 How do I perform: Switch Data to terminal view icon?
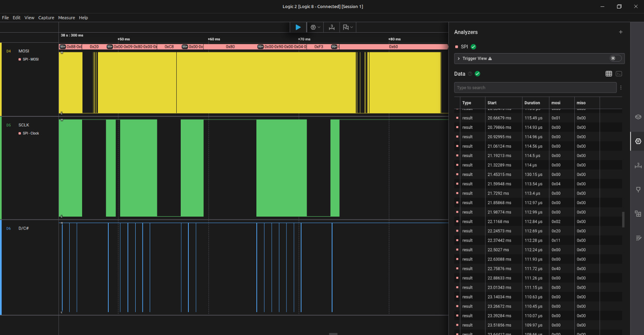[619, 74]
